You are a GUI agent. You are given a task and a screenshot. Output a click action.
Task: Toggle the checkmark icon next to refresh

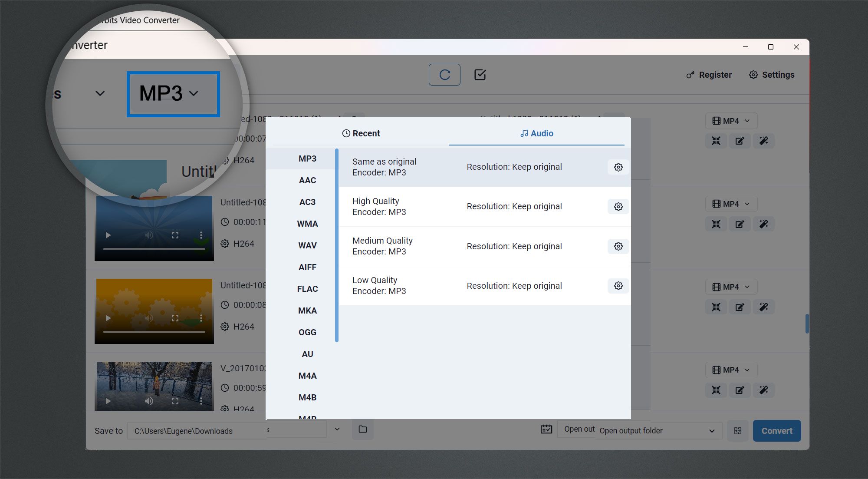pos(480,74)
